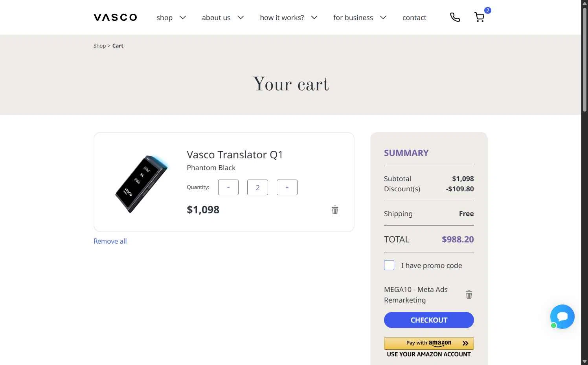This screenshot has width=588, height=365.
Task: Go to the contact page
Action: click(414, 17)
